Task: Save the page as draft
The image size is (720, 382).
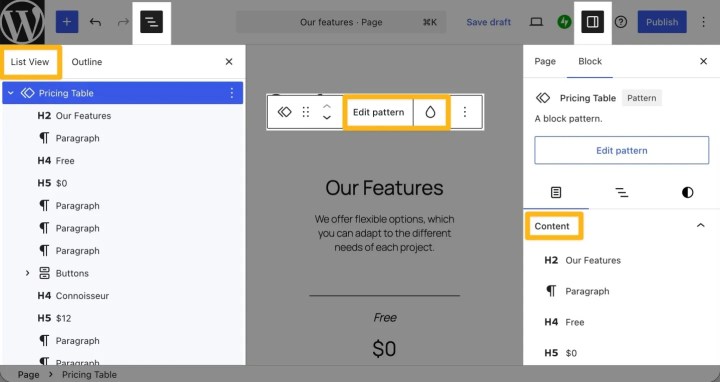Action: (x=489, y=22)
